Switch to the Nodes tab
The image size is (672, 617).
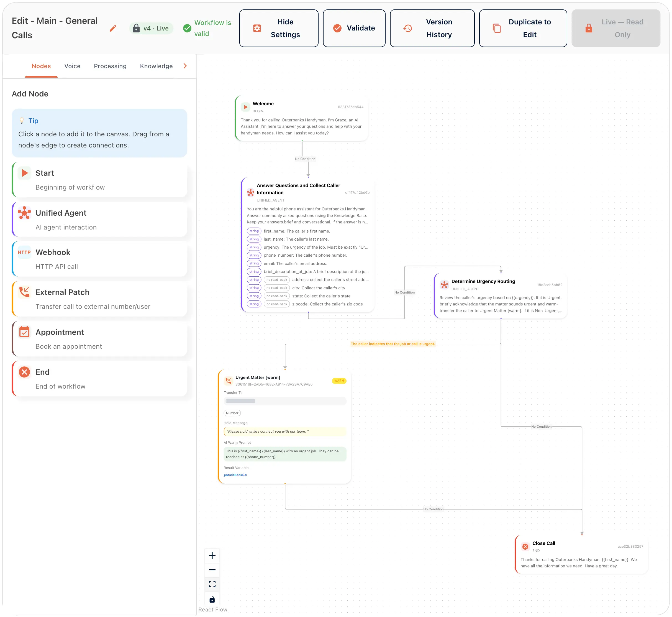41,66
